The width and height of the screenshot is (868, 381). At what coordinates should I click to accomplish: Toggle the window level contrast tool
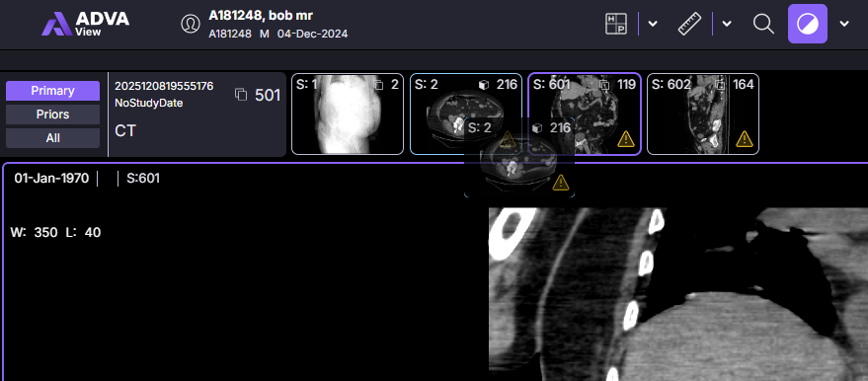point(808,24)
